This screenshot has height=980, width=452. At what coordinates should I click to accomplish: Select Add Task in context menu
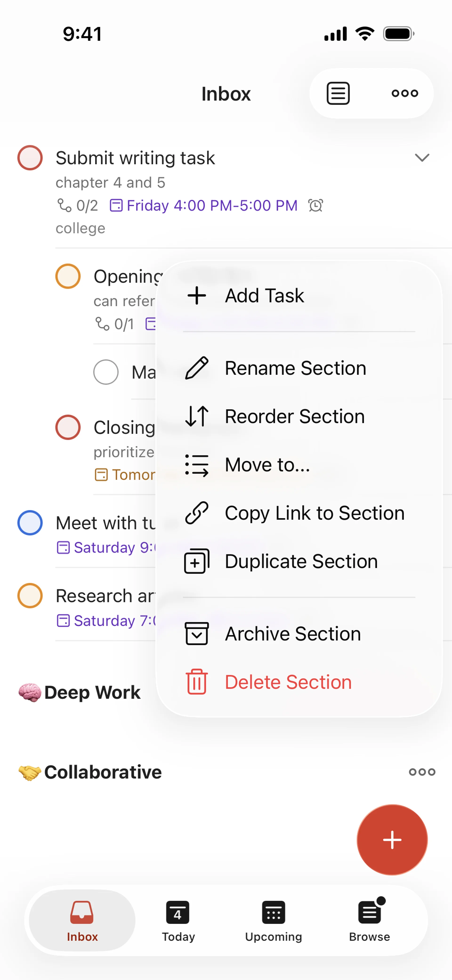pyautogui.click(x=265, y=296)
